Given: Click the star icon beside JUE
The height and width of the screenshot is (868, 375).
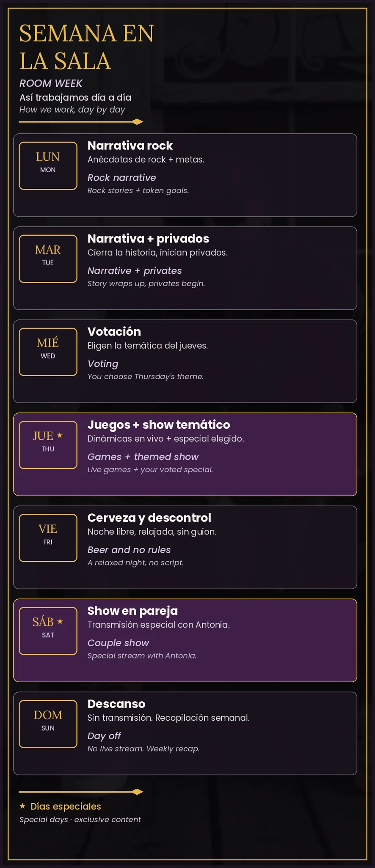Looking at the screenshot, I should 60,435.
